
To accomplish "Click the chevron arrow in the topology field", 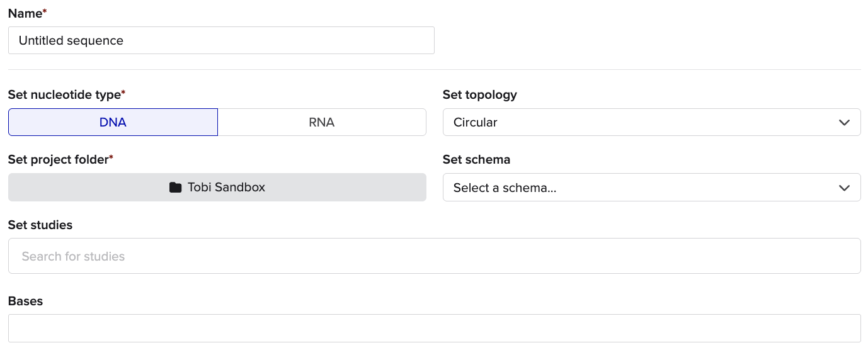I will click(845, 123).
